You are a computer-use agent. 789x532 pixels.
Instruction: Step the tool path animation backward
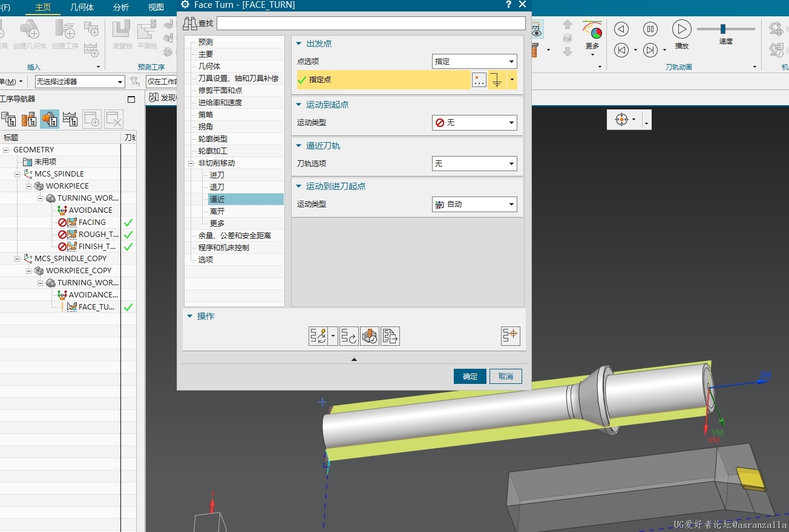click(x=621, y=28)
